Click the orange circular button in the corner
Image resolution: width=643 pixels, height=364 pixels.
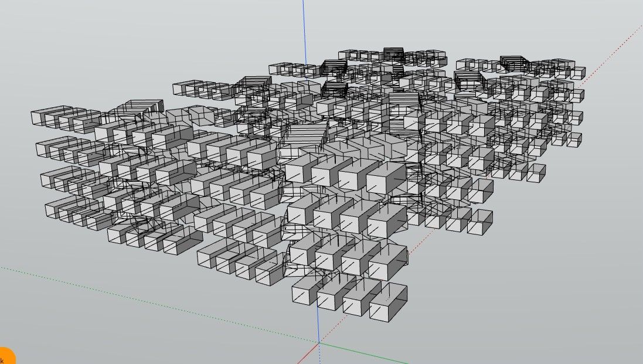click(x=6, y=356)
